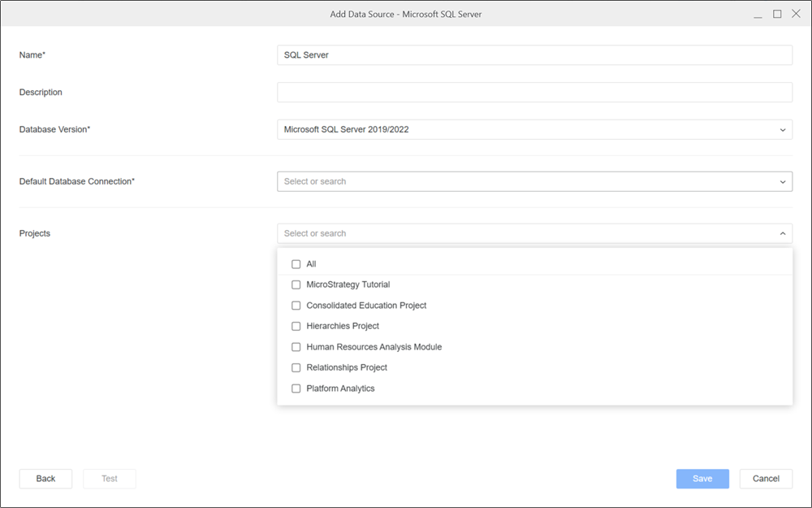
Task: Enable Consolidated Education Project checkbox
Action: click(296, 306)
